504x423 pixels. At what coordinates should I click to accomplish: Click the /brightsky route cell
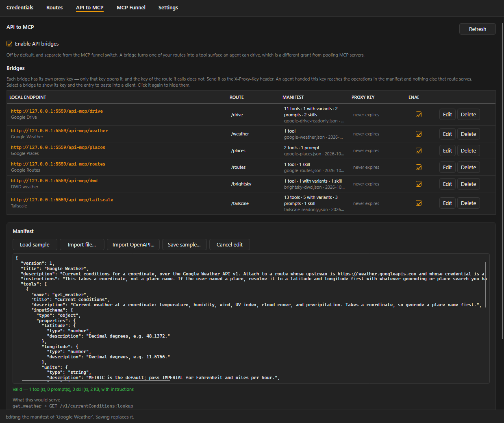tap(241, 184)
